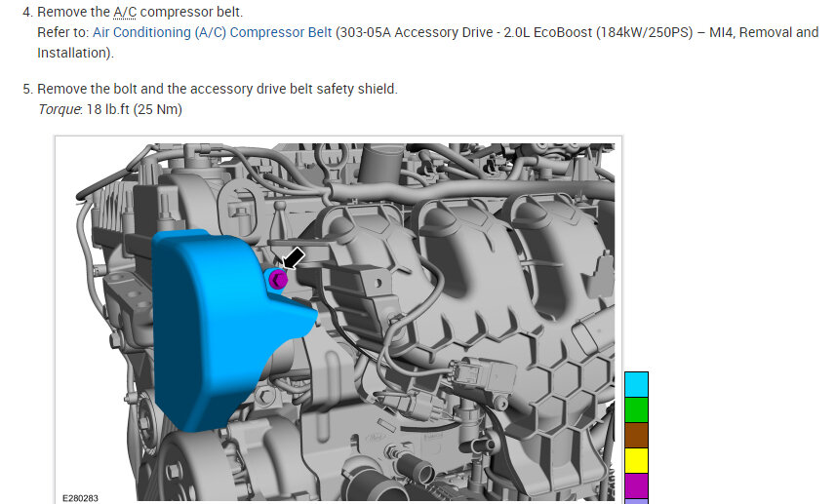
Task: Open Air Conditioning (A/C) Compressor Belt link
Action: (213, 32)
